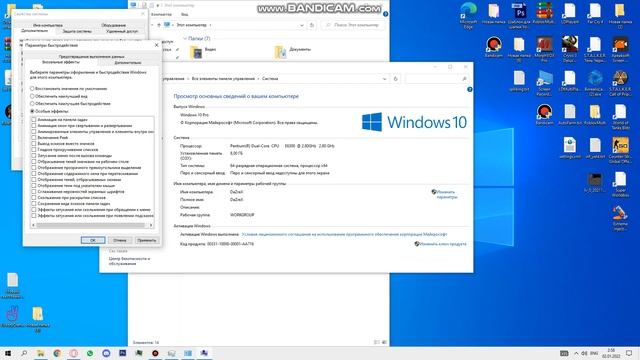Open Remote access tab in System Properties

[122, 31]
